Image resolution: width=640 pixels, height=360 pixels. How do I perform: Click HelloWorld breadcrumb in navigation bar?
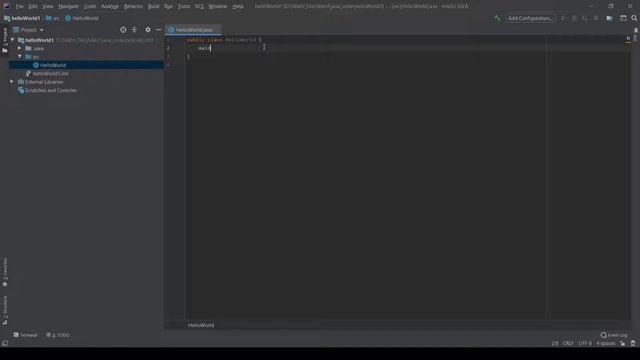coord(82,18)
